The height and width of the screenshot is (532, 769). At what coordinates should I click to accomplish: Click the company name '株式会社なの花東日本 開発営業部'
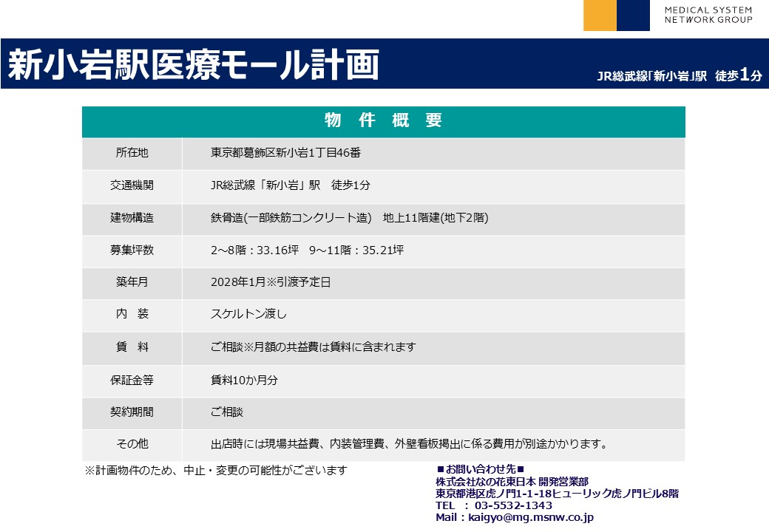click(512, 482)
